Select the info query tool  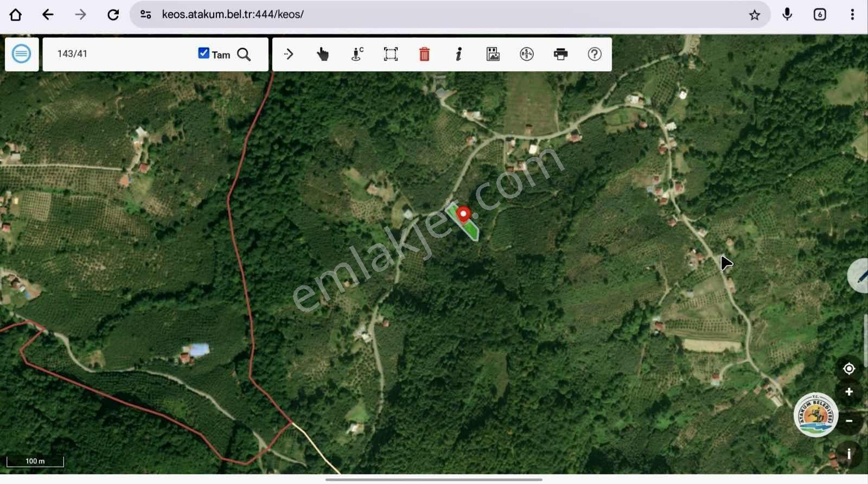pyautogui.click(x=459, y=54)
